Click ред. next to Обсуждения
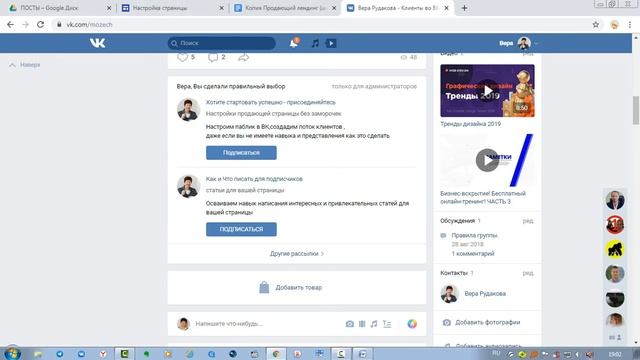Image resolution: width=640 pixels, height=360 pixels. (x=528, y=221)
